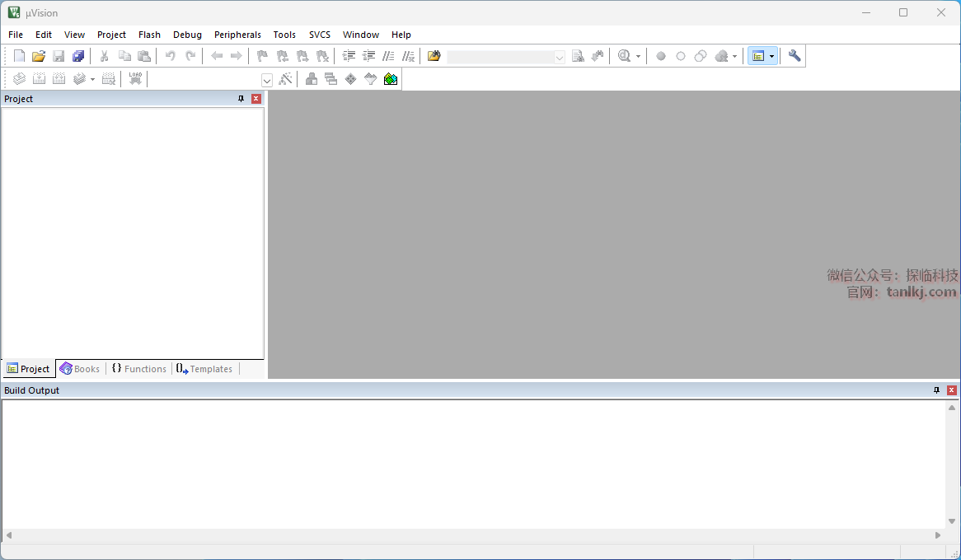The width and height of the screenshot is (961, 560).
Task: Click the Manage Project Items icon
Action: click(x=312, y=79)
